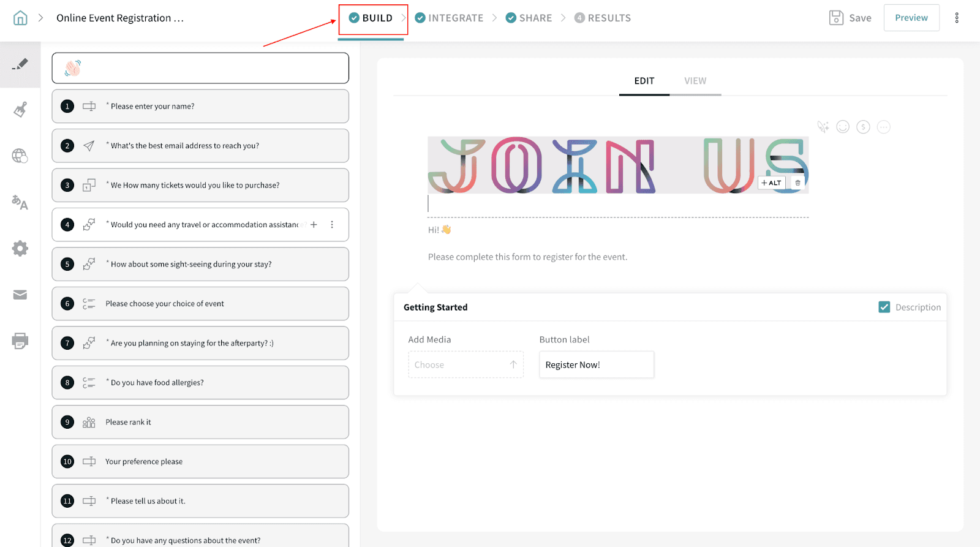Open the translation settings icon
Viewport: 980px width, 547px height.
pyautogui.click(x=20, y=202)
